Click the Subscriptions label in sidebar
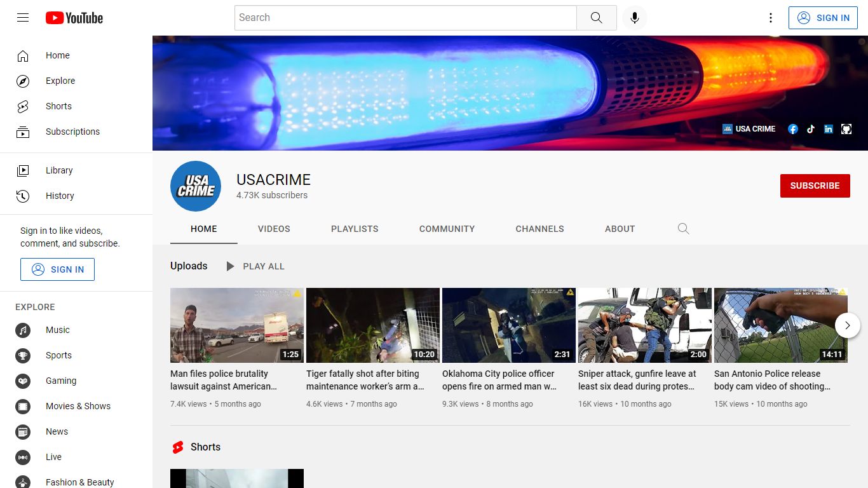The width and height of the screenshot is (868, 488). 72,132
